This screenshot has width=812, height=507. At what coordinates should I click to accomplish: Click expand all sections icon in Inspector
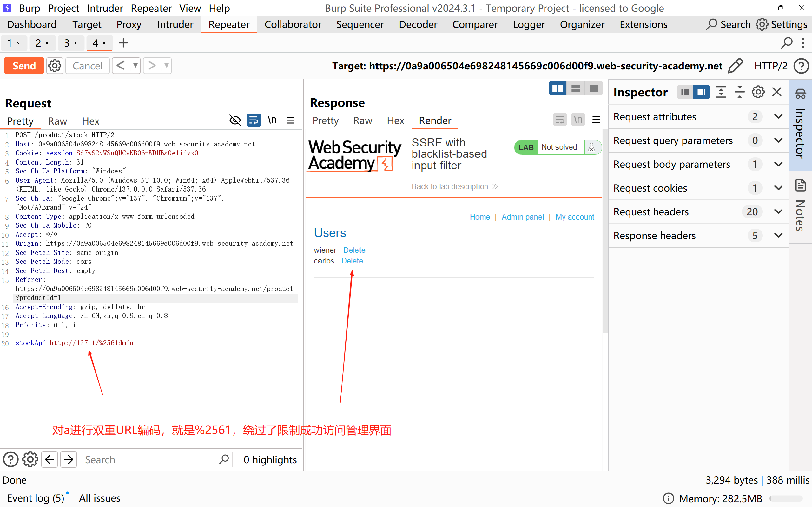tap(721, 92)
